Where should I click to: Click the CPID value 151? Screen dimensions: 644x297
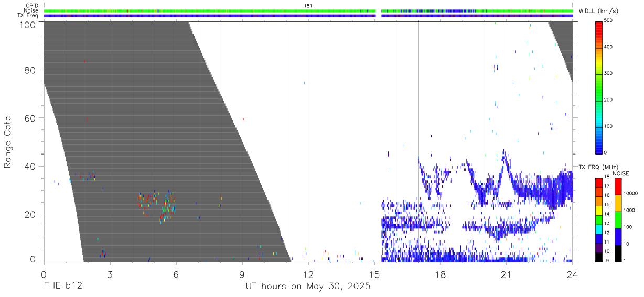[308, 6]
